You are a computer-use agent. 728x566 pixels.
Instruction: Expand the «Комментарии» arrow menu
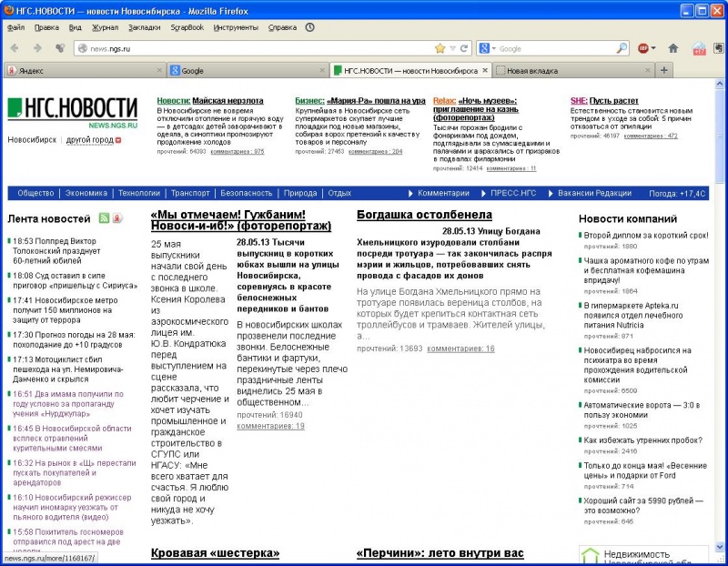pos(438,193)
